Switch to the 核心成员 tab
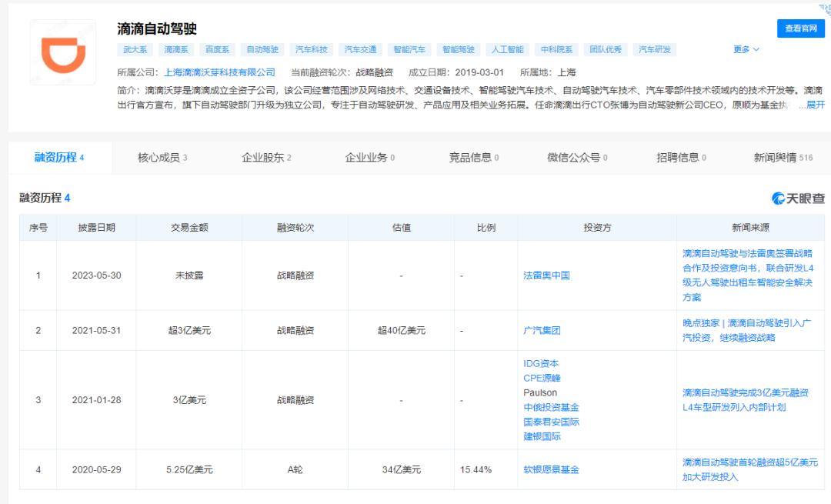The image size is (831, 504). click(x=162, y=158)
